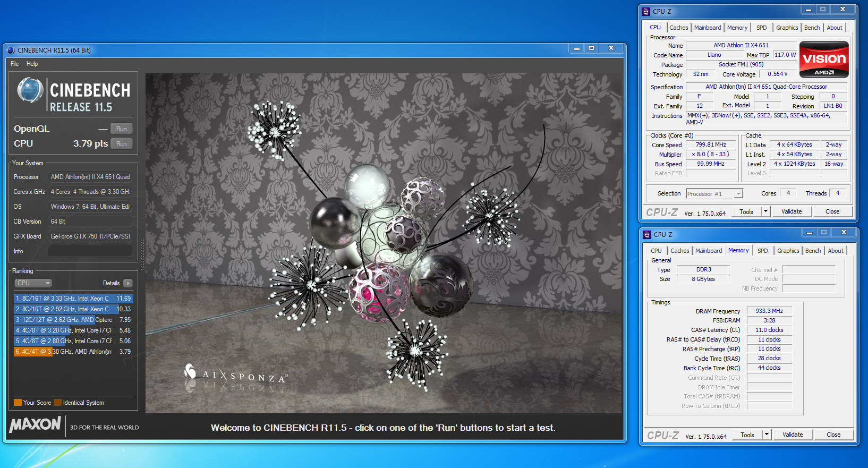The width and height of the screenshot is (868, 468).
Task: Click the Cinebench globe logo icon
Action: (30, 90)
